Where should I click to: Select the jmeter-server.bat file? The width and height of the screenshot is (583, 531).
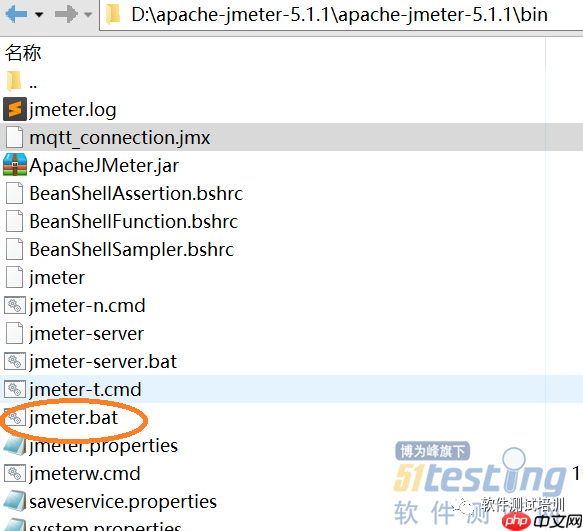(x=103, y=361)
